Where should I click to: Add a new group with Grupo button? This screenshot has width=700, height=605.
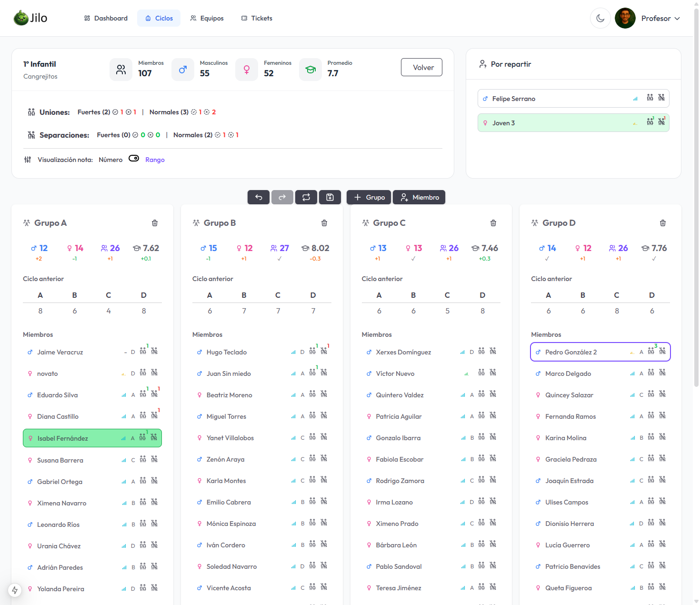(369, 197)
